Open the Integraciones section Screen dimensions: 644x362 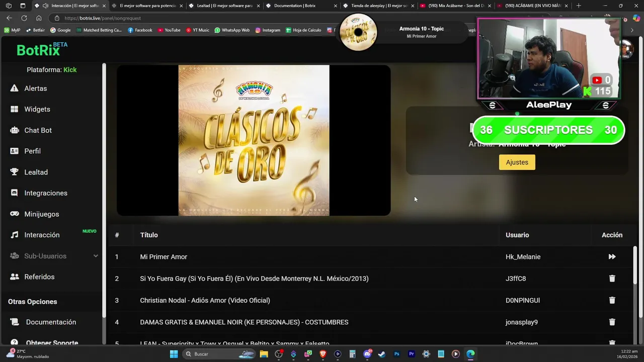click(x=45, y=193)
